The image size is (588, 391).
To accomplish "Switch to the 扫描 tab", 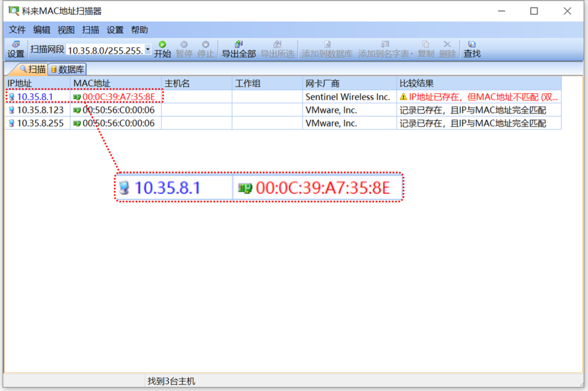I will point(33,69).
